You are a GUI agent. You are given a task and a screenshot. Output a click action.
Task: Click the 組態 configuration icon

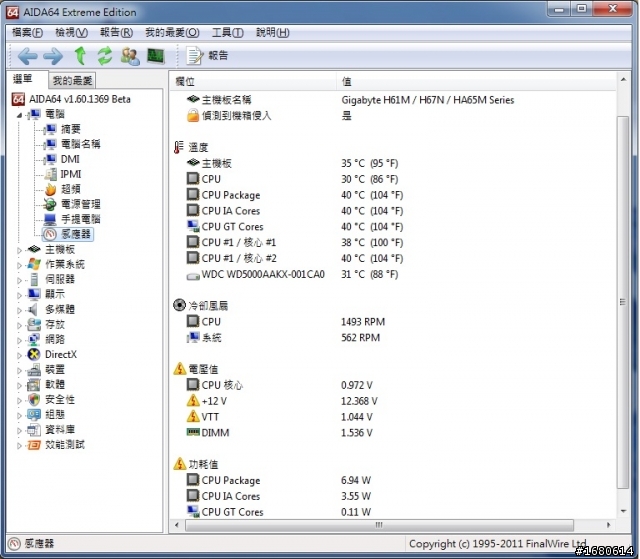pyautogui.click(x=34, y=415)
